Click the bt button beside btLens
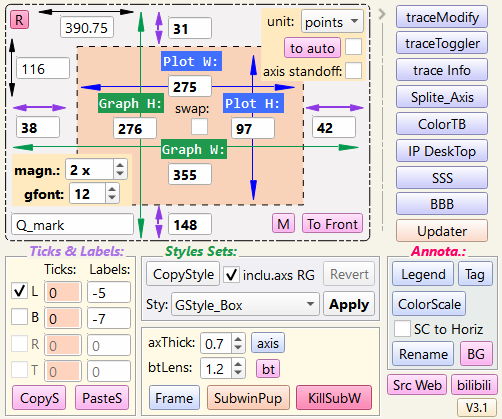 coord(268,368)
